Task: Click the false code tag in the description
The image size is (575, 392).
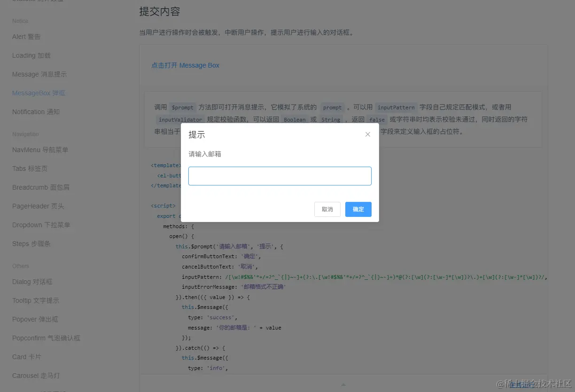Action: point(377,120)
